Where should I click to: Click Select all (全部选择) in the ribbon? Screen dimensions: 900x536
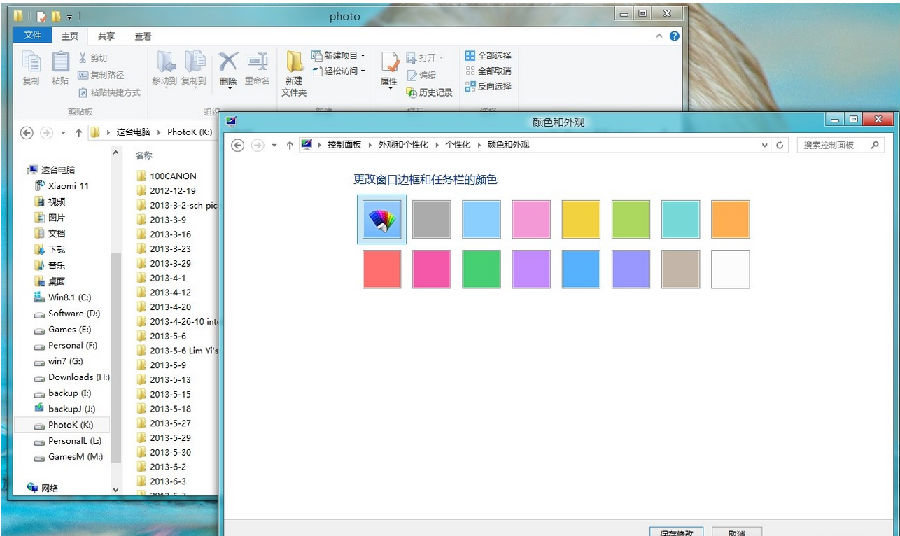[488, 55]
